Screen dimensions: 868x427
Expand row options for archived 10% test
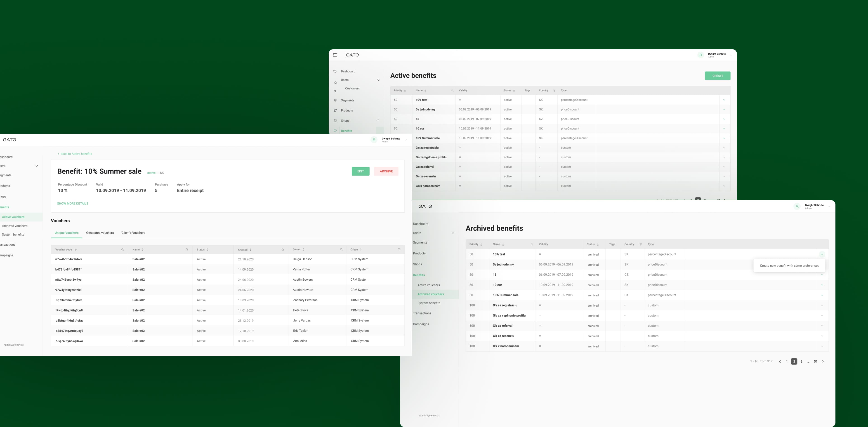point(822,254)
